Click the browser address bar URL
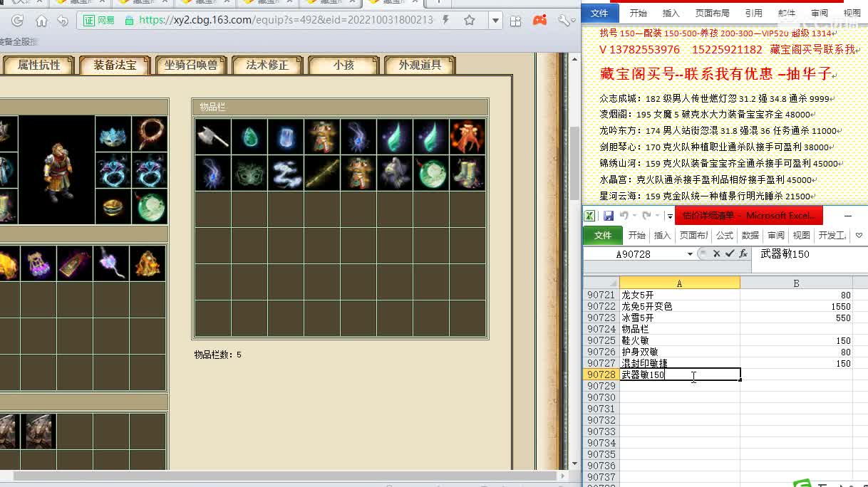Viewport: 868px width, 487px height. click(286, 20)
